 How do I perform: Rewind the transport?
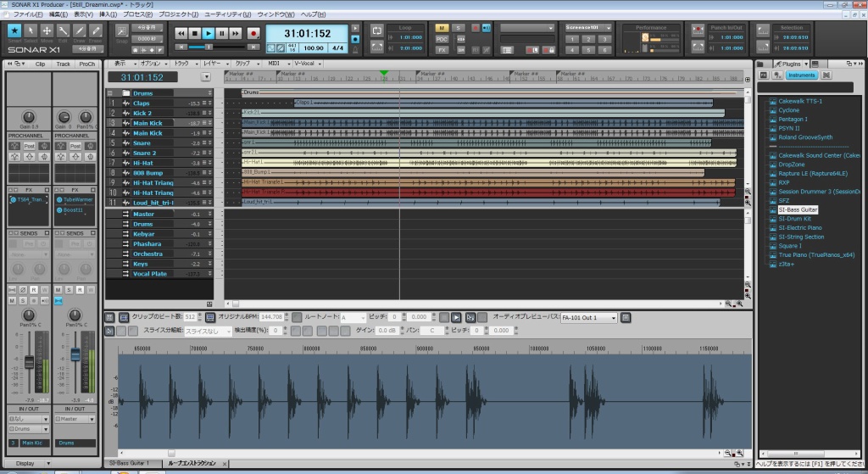pos(181,33)
